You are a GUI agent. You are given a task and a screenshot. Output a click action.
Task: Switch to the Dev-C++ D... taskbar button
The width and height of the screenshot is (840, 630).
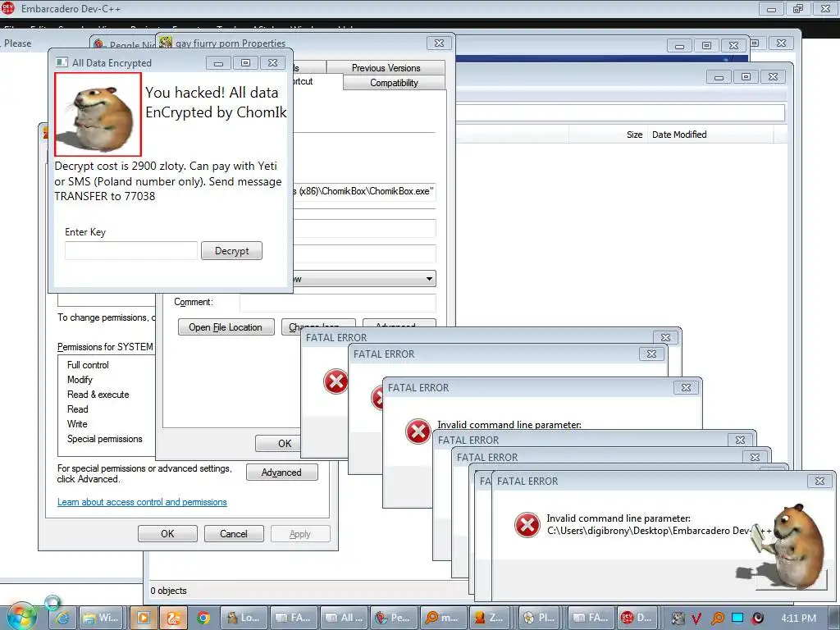point(637,618)
